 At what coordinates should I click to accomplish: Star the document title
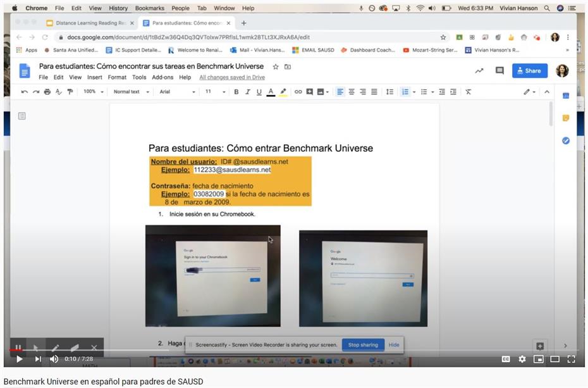pyautogui.click(x=276, y=67)
